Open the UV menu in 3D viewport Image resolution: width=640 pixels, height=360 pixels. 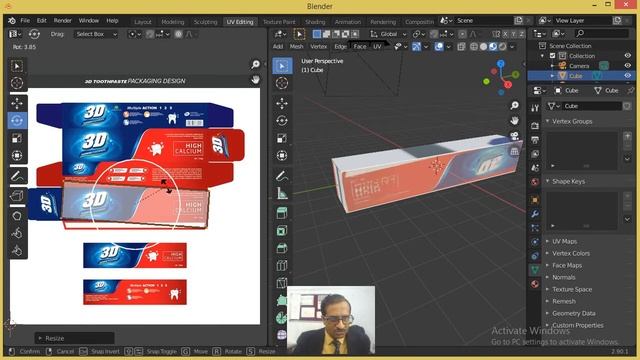click(377, 47)
